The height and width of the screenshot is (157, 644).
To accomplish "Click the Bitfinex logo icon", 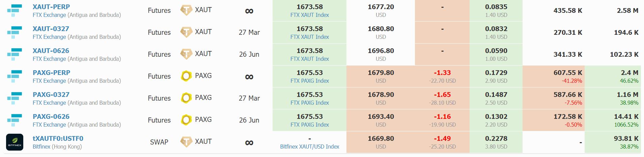I will pyautogui.click(x=15, y=142).
